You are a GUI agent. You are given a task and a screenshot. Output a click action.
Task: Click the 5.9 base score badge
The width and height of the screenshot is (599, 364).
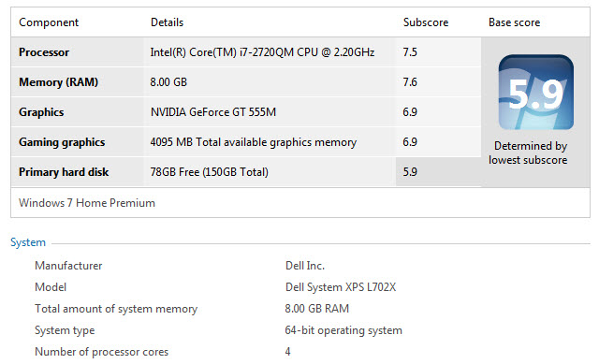click(536, 92)
